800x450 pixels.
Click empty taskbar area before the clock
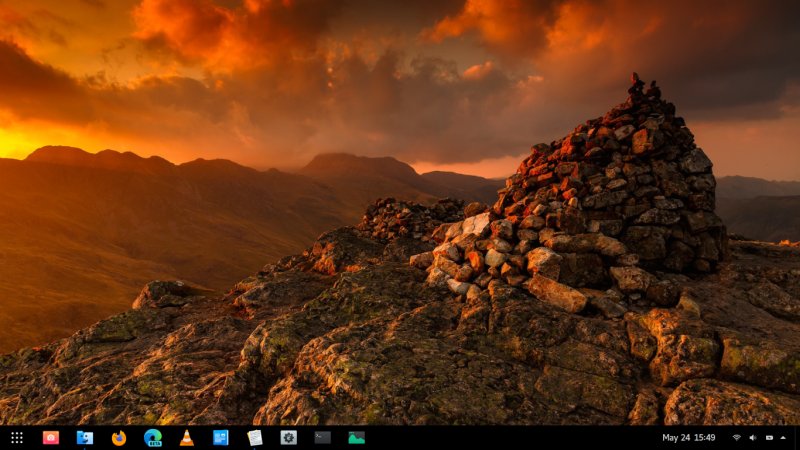[x=510, y=438]
